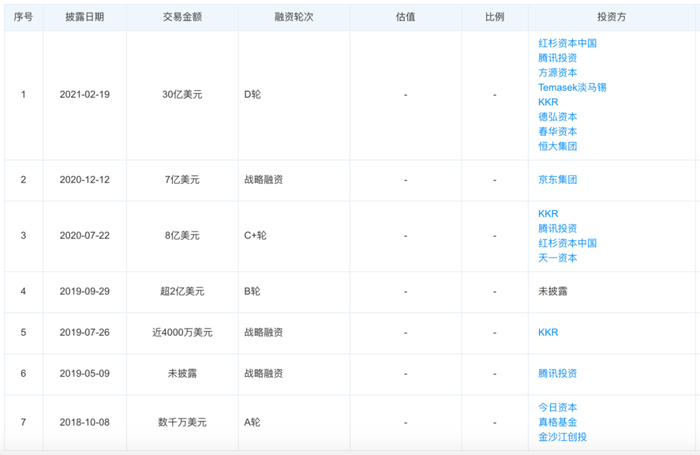Open the 德弘资本 investor link
The image size is (700, 455).
[557, 117]
